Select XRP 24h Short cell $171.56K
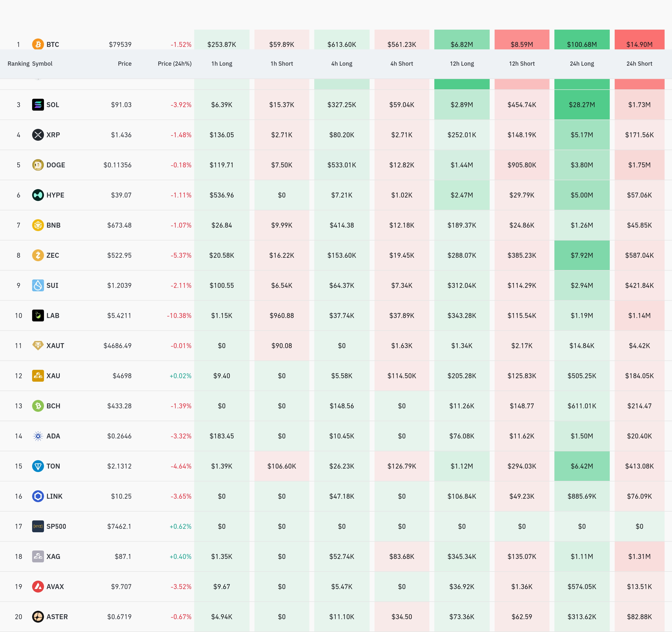 640,135
